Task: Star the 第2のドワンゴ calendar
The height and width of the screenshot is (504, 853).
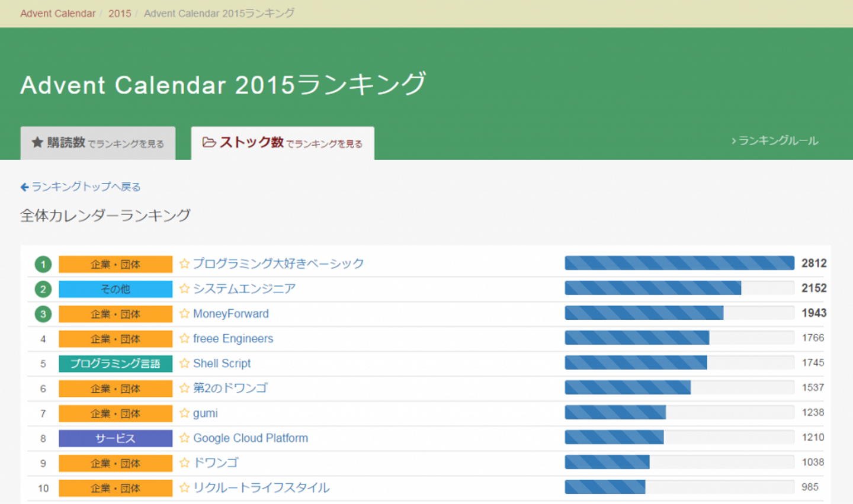Action: coord(184,388)
